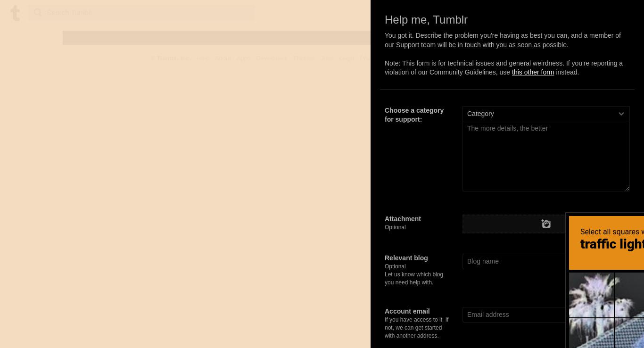Screen dimensions: 644x348
Task: Click the 'traffic light' captcha prompt text
Action: (x=612, y=244)
